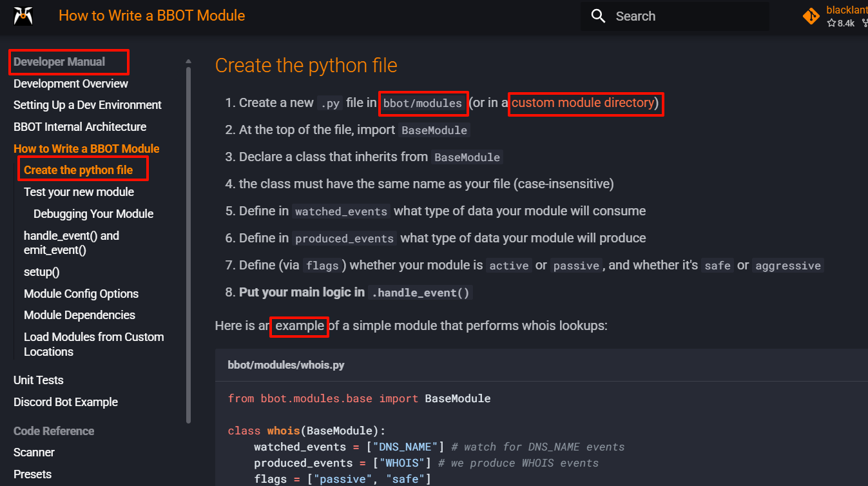Open the custom module directory link
This screenshot has width=868, height=486.
pos(583,103)
